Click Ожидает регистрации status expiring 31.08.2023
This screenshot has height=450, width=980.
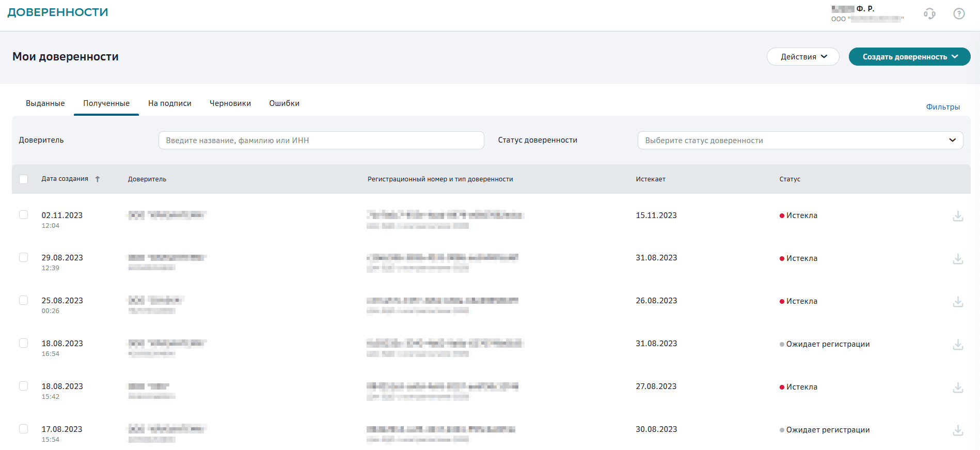click(825, 344)
